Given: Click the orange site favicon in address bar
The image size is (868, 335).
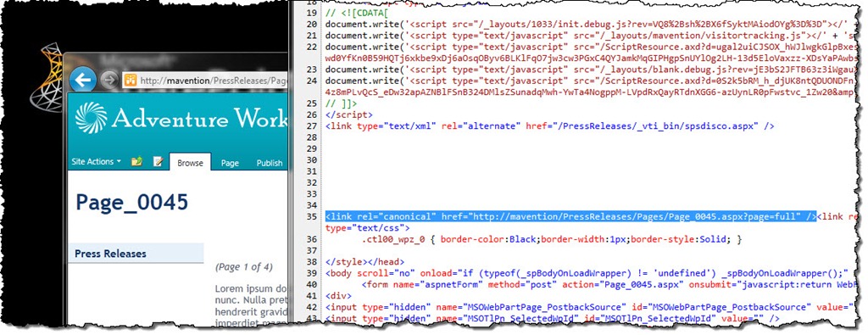Looking at the screenshot, I should pos(131,81).
